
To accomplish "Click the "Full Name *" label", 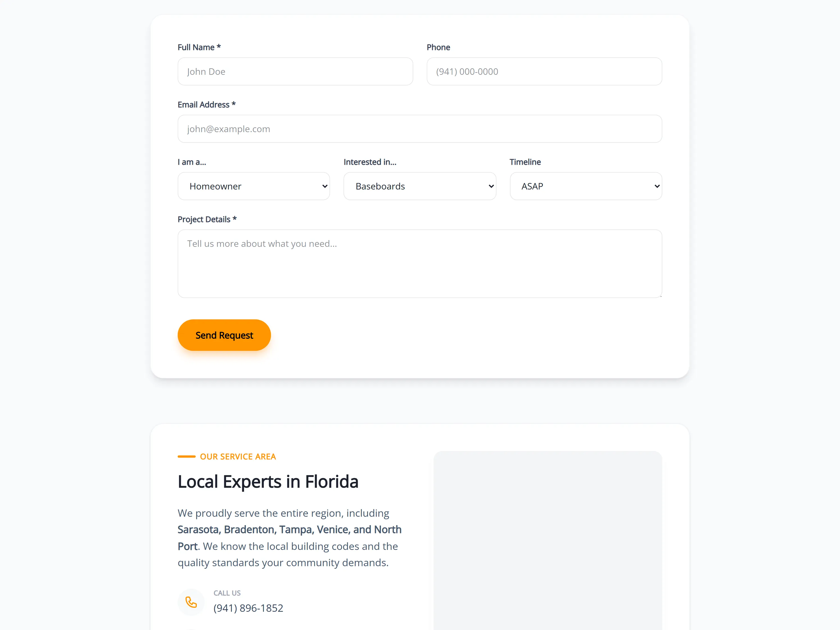I will 199,48.
